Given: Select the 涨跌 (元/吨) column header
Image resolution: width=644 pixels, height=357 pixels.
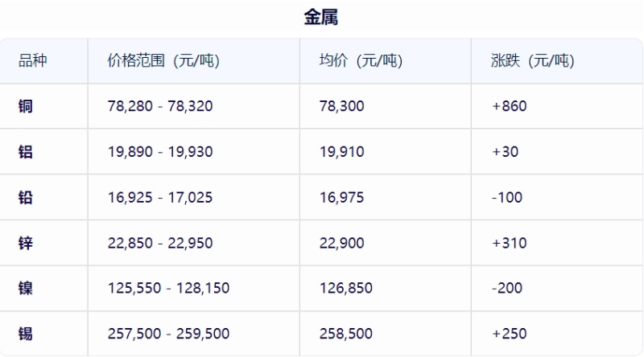Looking at the screenshot, I should tap(531, 60).
